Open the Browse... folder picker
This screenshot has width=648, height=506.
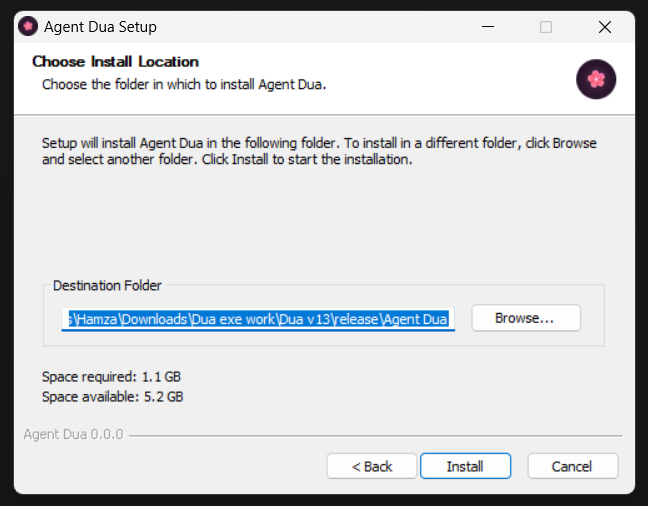pos(526,318)
